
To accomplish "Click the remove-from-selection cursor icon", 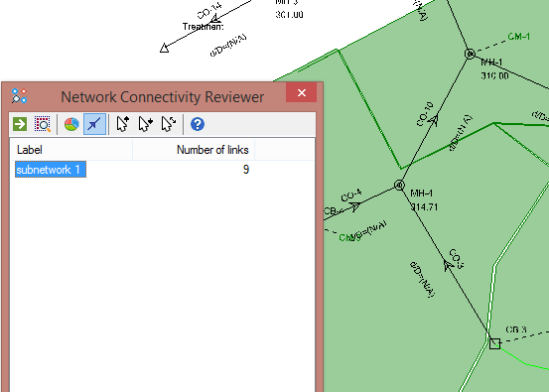I will (169, 124).
